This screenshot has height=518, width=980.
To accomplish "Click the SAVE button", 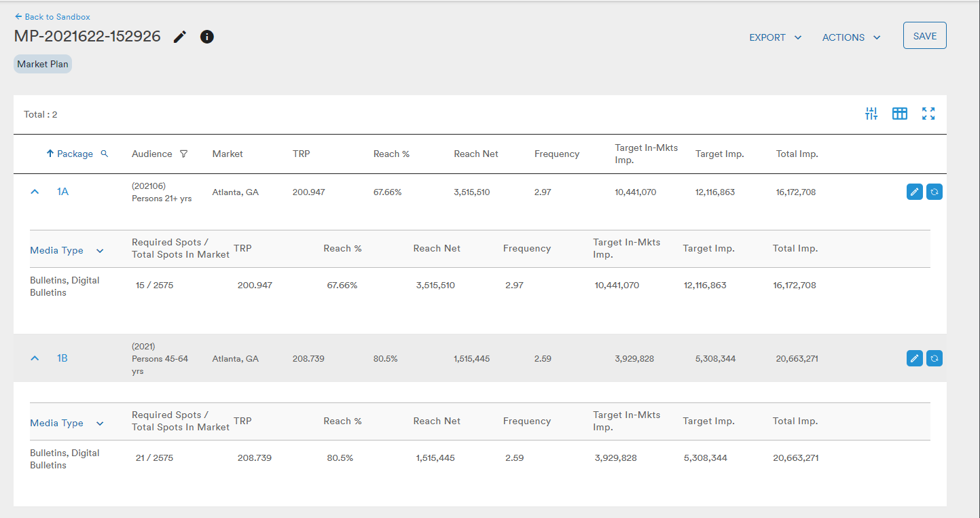I will [x=924, y=36].
